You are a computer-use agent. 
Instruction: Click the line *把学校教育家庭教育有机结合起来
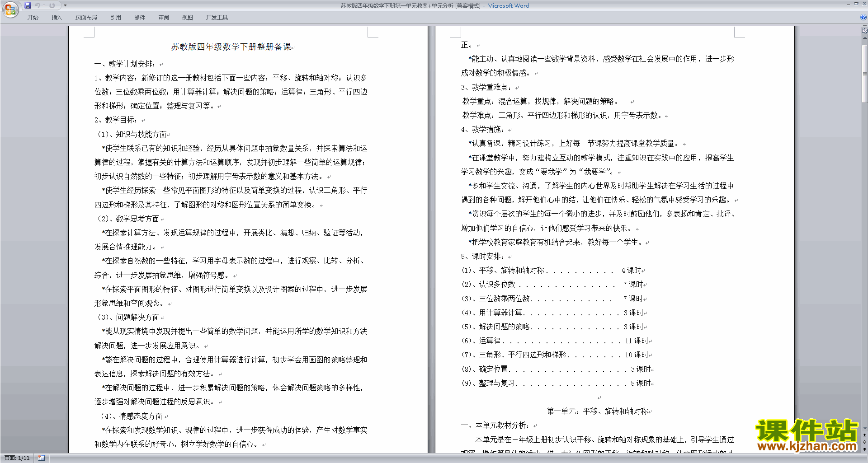556,242
